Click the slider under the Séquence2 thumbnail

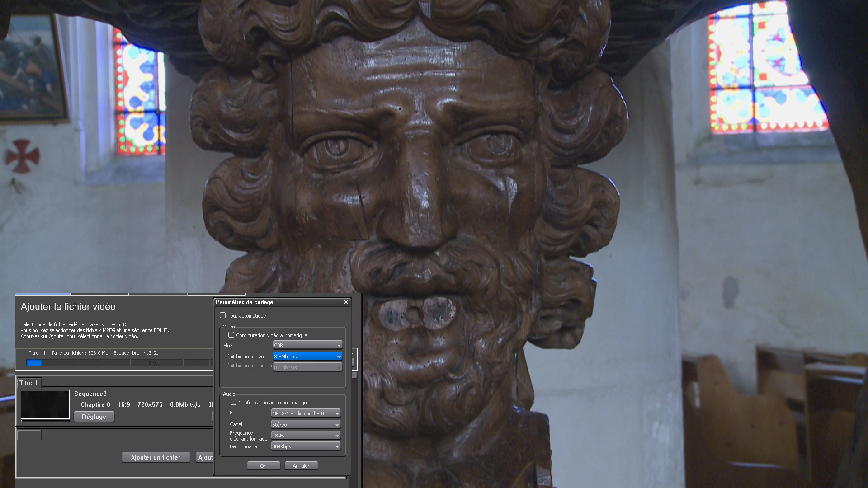coord(45,421)
